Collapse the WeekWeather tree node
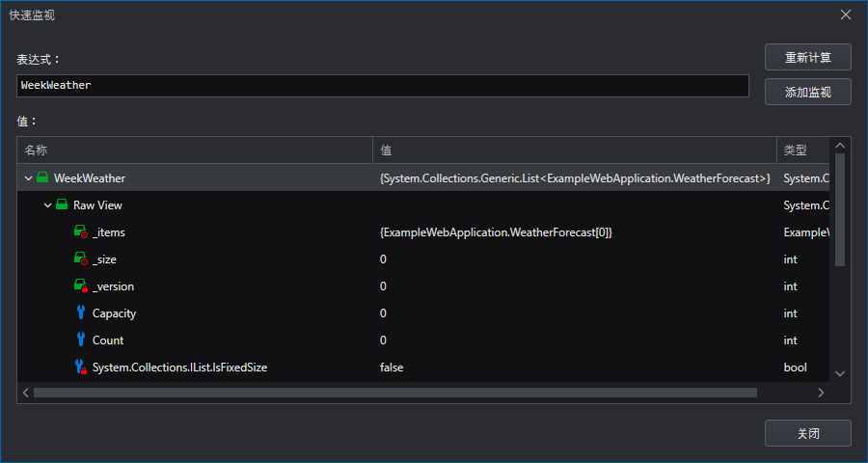This screenshot has width=868, height=463. tap(28, 178)
